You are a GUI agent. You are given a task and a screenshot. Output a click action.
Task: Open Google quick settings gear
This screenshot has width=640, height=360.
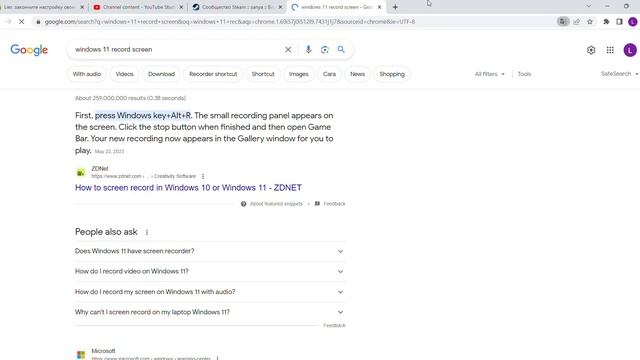pyautogui.click(x=591, y=50)
